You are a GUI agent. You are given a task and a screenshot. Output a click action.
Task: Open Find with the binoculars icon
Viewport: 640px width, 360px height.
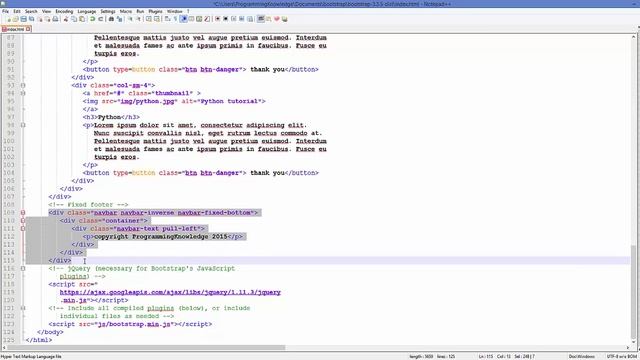click(x=111, y=19)
